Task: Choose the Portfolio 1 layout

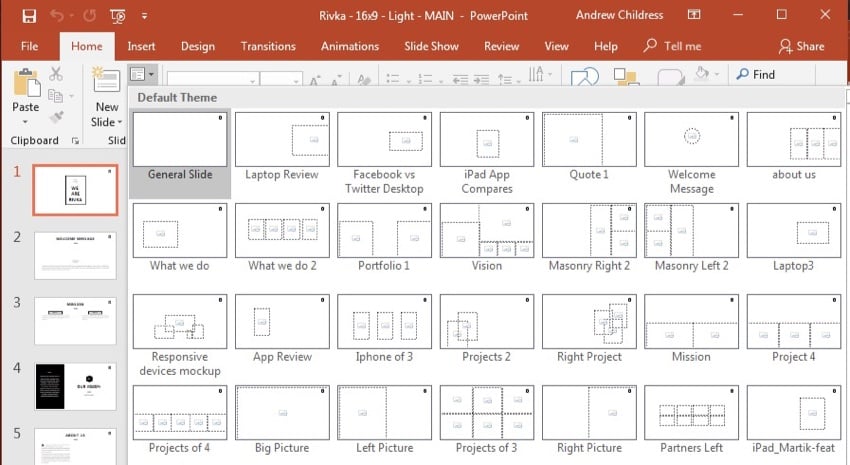Action: point(384,237)
